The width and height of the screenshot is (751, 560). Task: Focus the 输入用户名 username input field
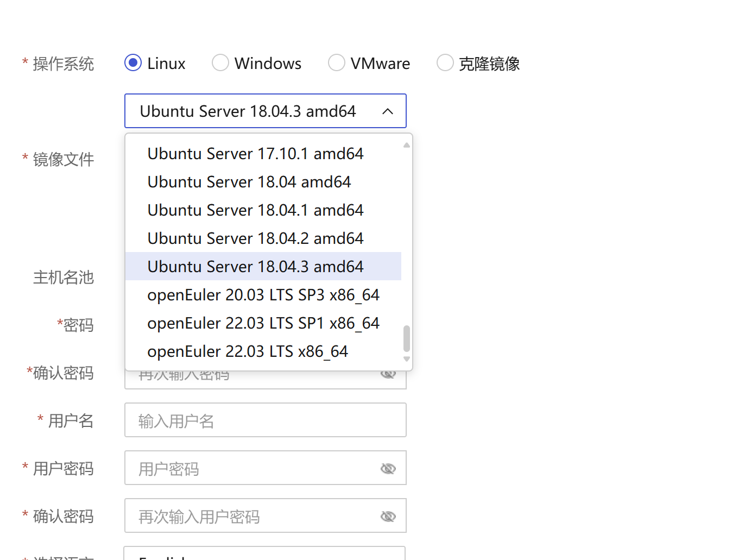coord(265,420)
